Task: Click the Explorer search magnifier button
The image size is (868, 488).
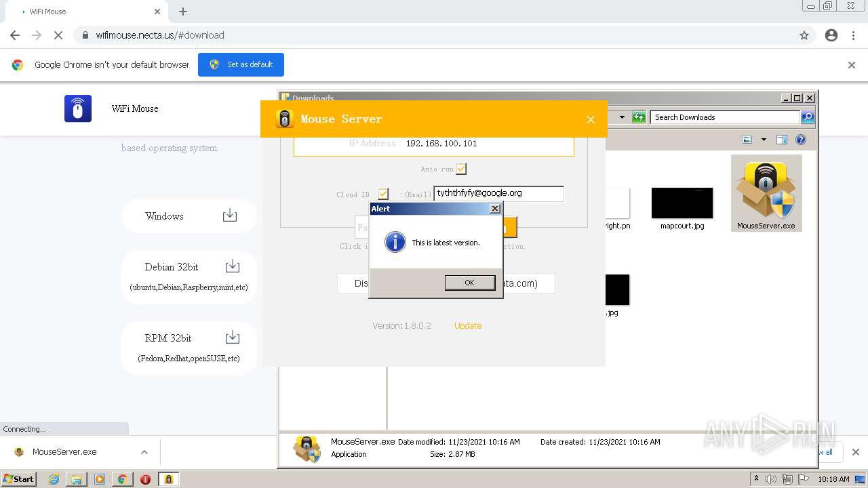Action: coord(808,117)
